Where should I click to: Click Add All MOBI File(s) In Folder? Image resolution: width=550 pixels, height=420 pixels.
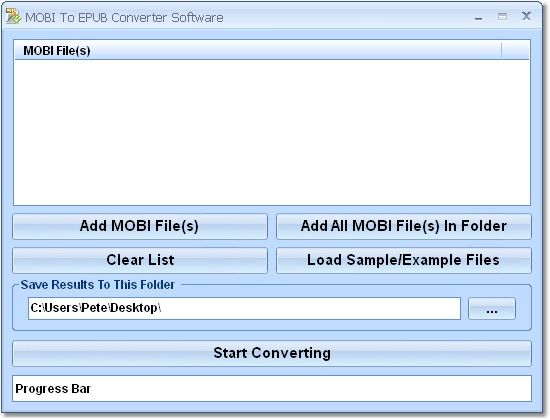[x=404, y=226]
